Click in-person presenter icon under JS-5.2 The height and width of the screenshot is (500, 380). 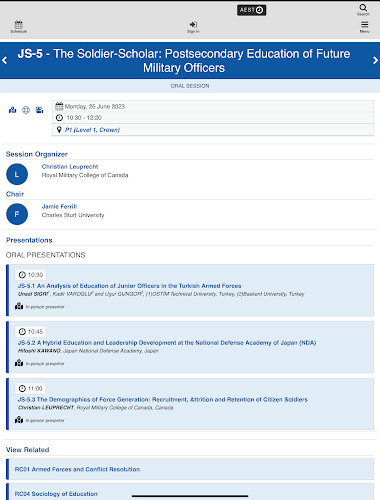pyautogui.click(x=19, y=363)
